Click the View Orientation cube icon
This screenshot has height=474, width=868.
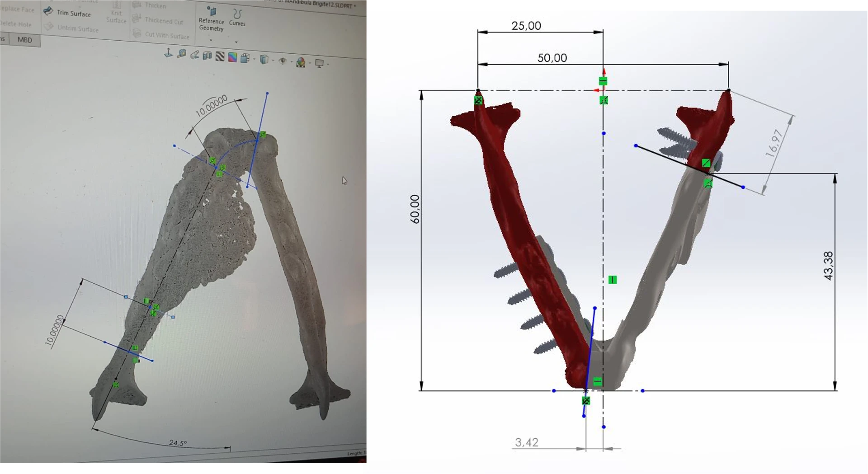click(x=245, y=58)
